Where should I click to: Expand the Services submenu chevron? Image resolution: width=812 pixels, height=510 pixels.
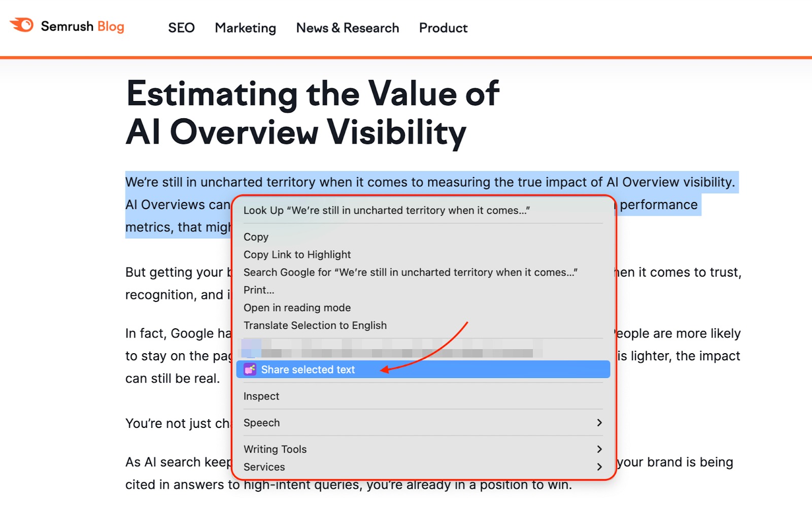(x=599, y=467)
